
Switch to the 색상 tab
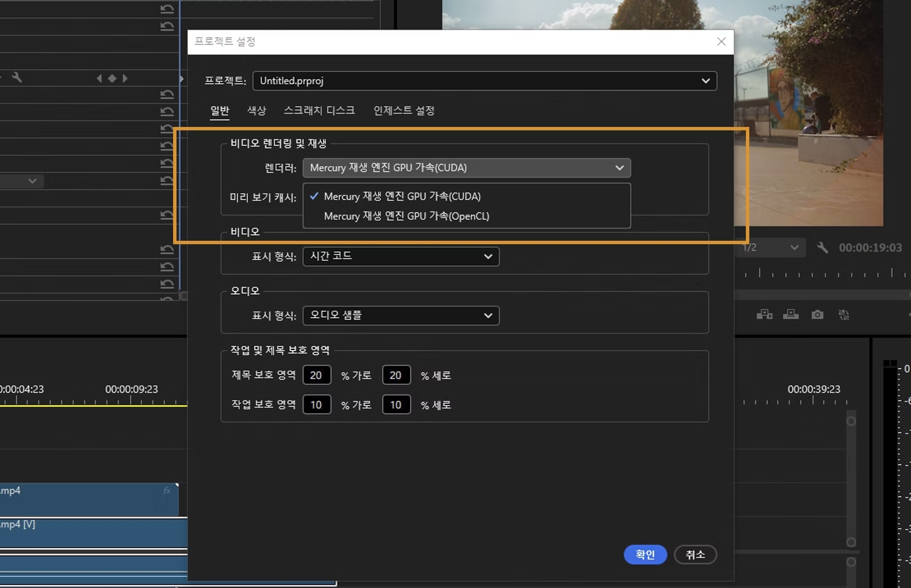(257, 110)
